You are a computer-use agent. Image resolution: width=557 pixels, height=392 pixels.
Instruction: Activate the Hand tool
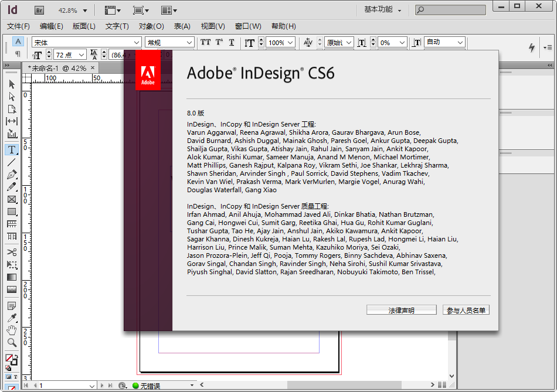tap(12, 330)
